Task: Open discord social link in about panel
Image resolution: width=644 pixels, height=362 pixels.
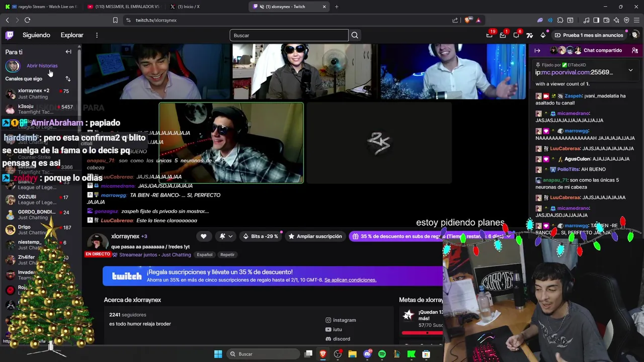Action: (338, 339)
